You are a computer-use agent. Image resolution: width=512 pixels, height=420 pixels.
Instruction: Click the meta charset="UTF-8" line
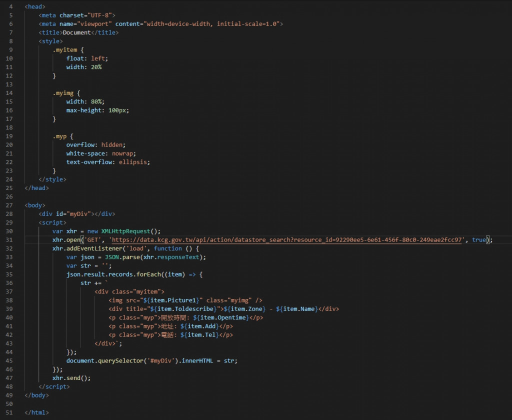pyautogui.click(x=77, y=15)
